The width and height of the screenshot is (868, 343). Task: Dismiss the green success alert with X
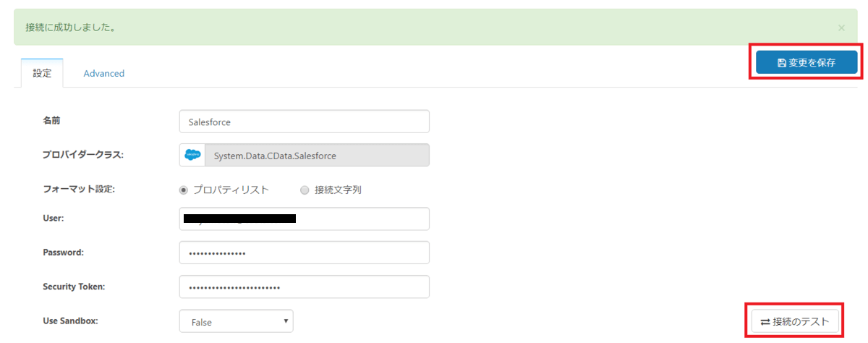click(x=841, y=27)
